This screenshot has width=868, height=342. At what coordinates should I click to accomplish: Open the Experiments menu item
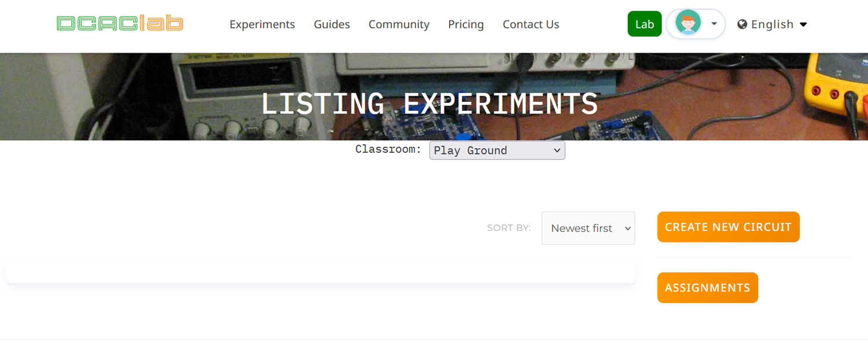point(262,24)
